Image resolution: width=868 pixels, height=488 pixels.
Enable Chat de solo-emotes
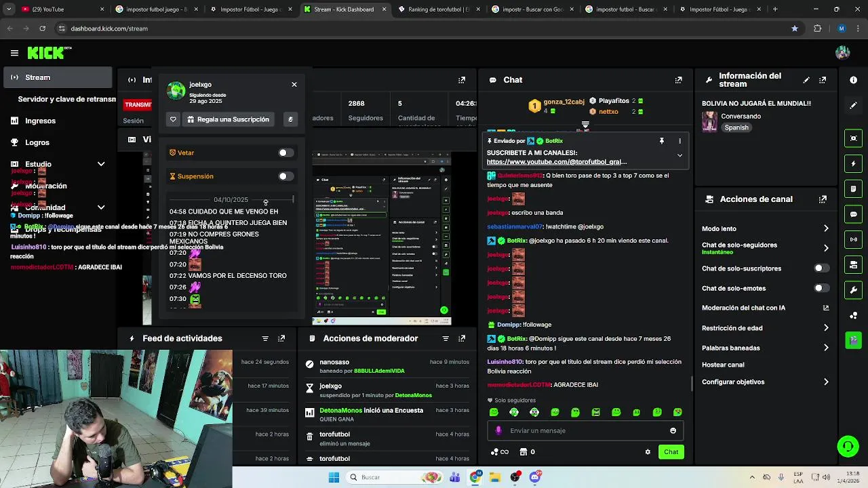(821, 288)
